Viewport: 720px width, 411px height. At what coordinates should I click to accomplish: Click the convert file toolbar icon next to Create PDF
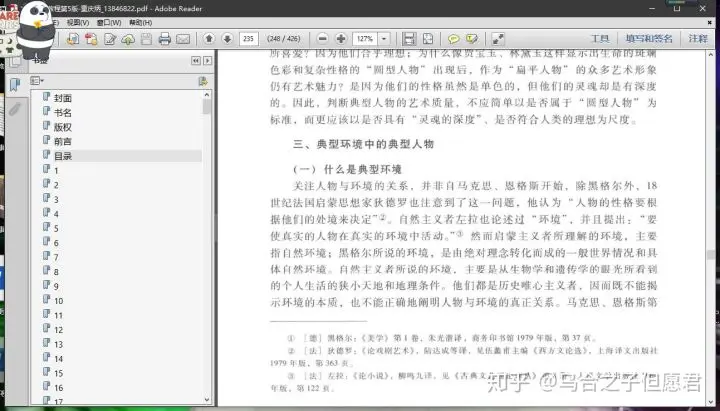(x=91, y=39)
